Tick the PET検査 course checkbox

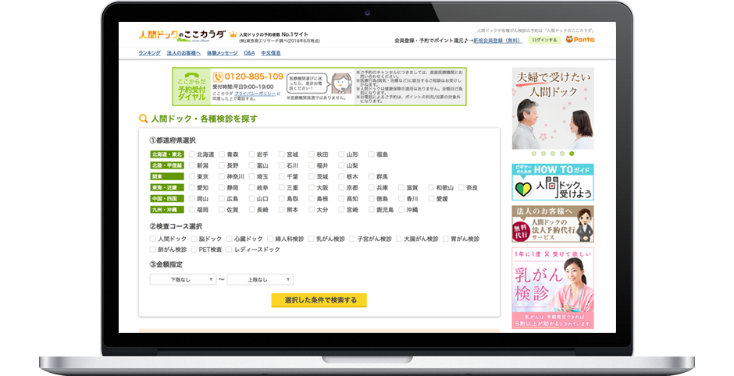click(x=193, y=250)
